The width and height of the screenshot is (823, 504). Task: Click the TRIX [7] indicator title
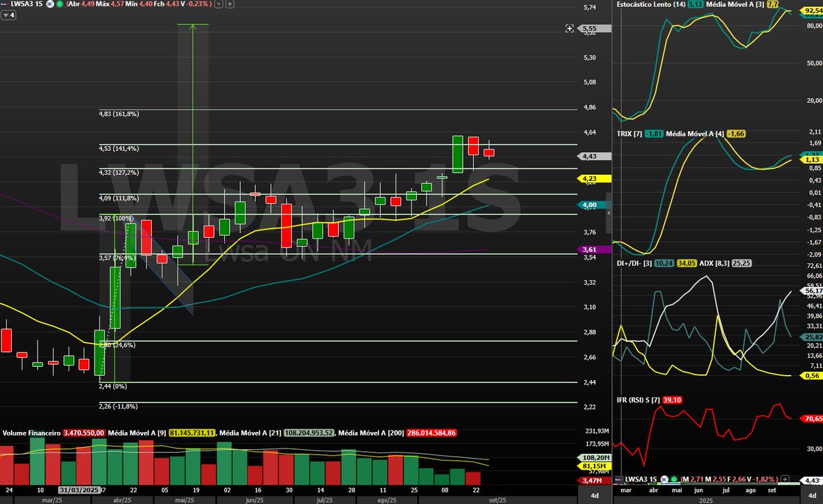point(630,134)
